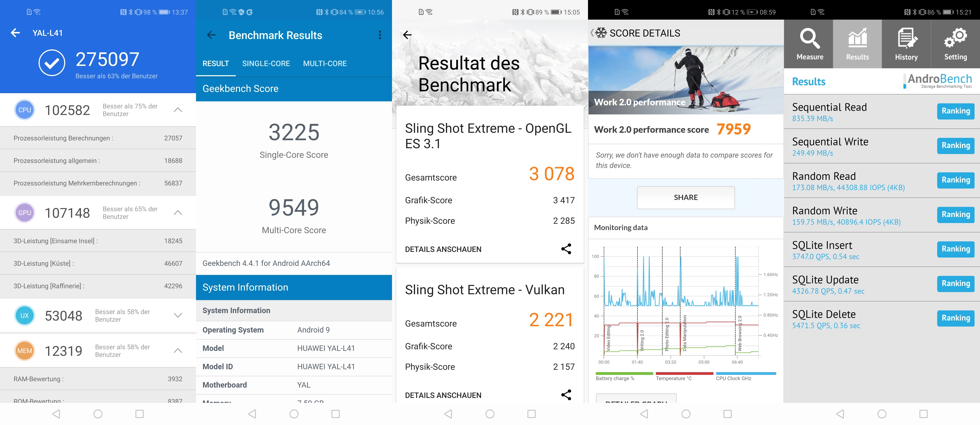
Task: Share the Sling Shot Extreme OpenGL result
Action: point(566,249)
